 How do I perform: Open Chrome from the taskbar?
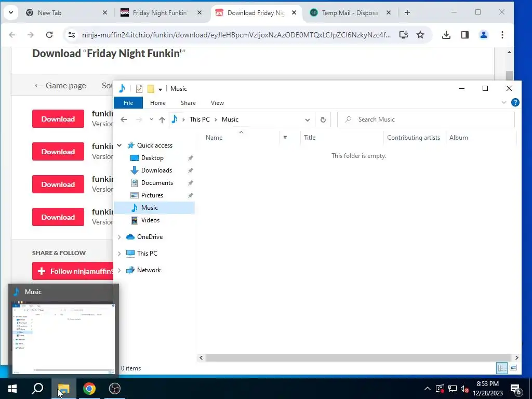[89, 389]
